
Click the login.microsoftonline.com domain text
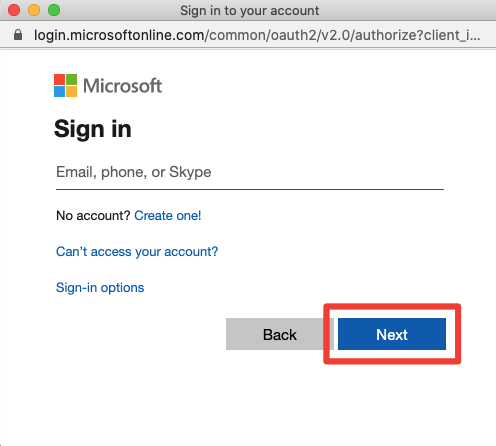tap(119, 35)
